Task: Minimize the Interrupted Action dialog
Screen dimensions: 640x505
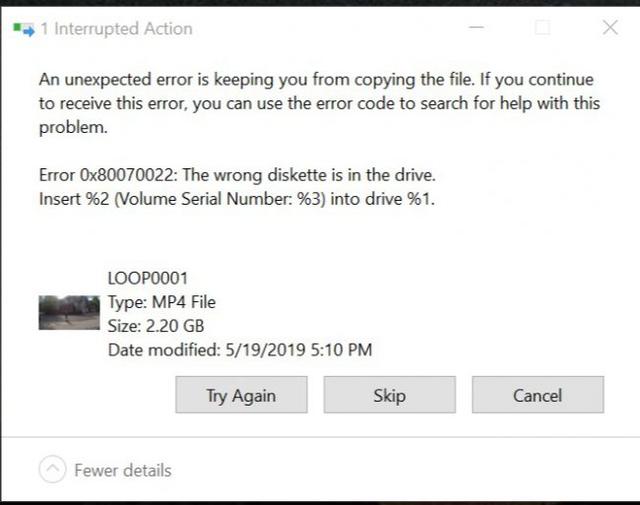Action: coord(476,28)
